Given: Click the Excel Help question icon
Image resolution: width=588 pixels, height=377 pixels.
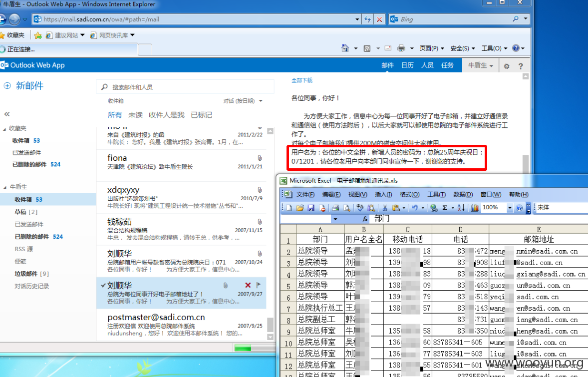Looking at the screenshot, I should coord(519,208).
